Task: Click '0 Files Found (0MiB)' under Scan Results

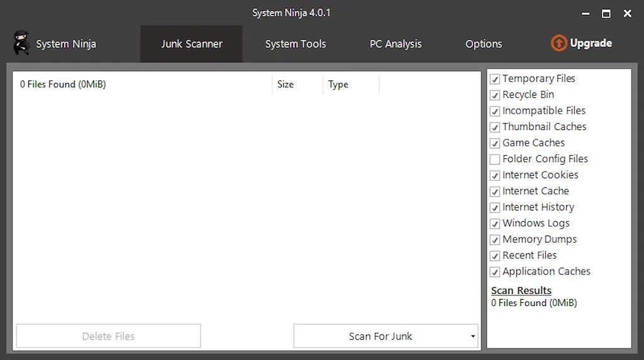Action: point(534,303)
